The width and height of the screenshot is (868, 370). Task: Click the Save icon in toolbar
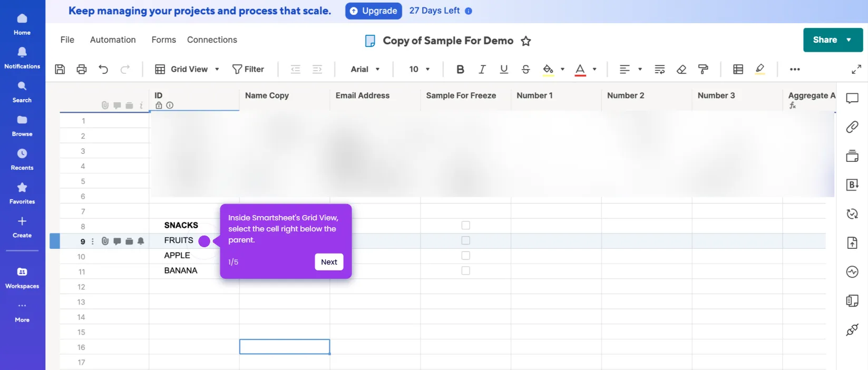(60, 69)
